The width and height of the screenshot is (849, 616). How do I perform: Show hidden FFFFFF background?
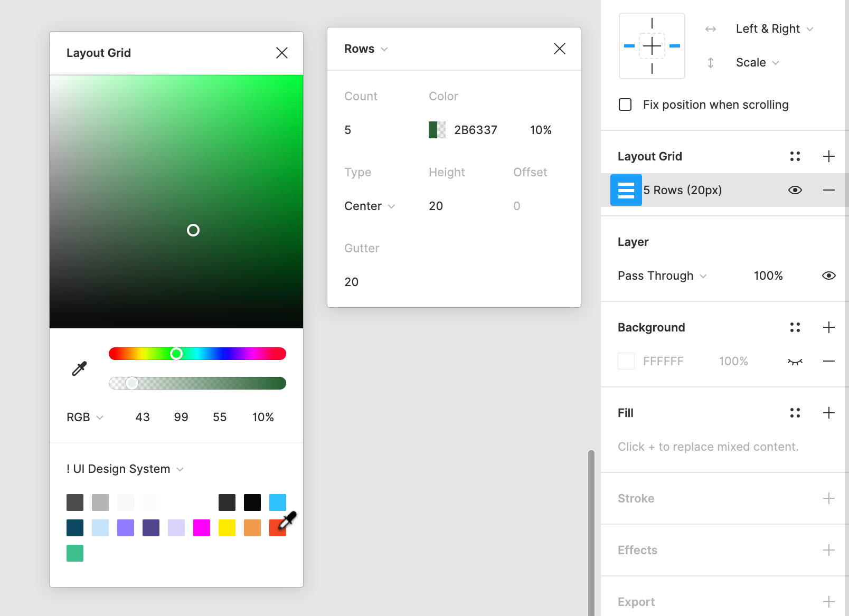tap(795, 361)
